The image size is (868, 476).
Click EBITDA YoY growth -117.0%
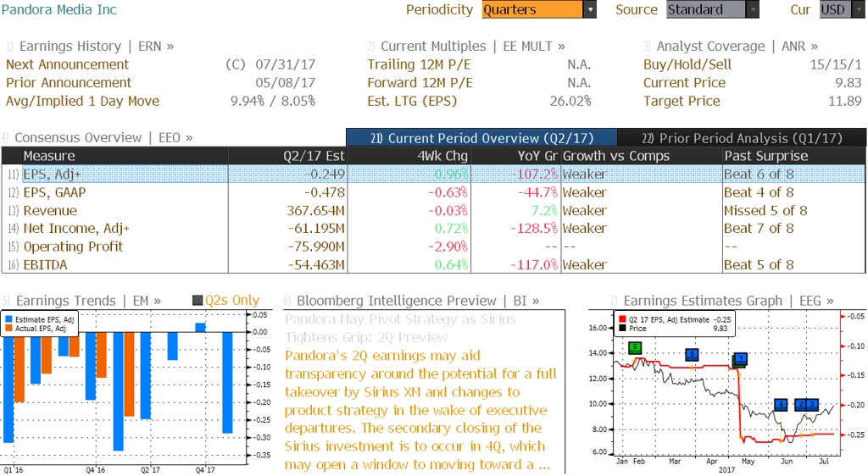pyautogui.click(x=534, y=264)
